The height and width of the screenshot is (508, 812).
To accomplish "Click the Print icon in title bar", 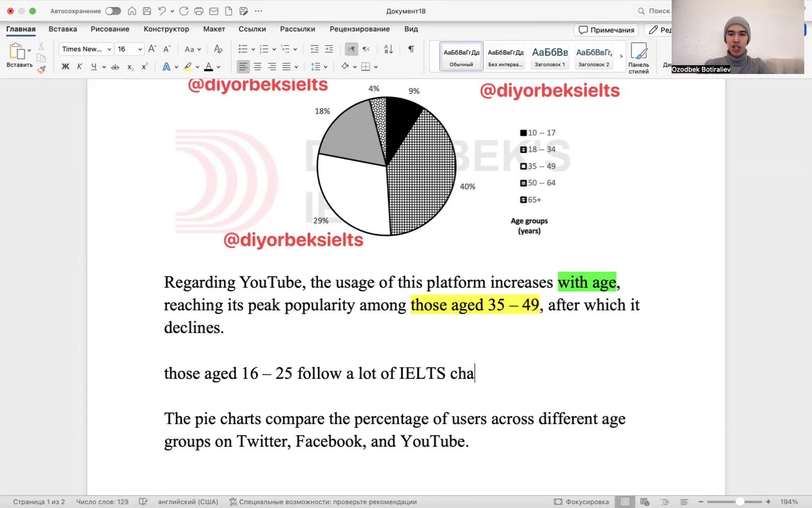I will [199, 11].
